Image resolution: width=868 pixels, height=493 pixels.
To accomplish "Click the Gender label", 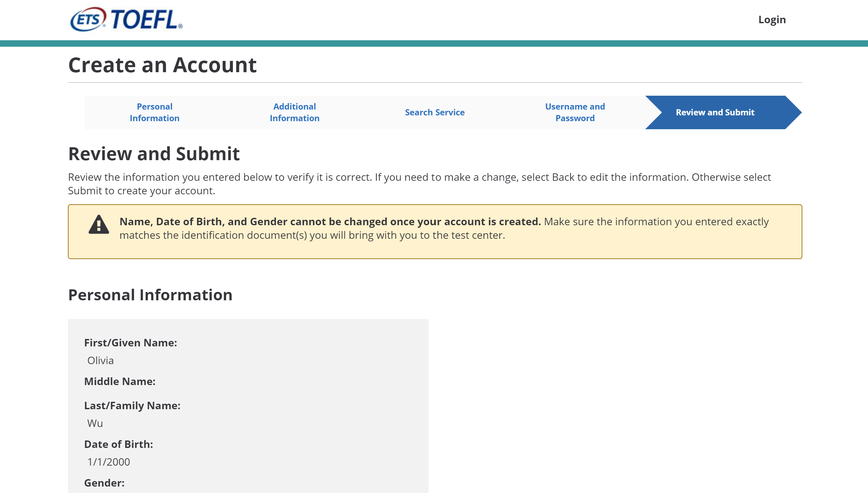I will click(x=104, y=482).
